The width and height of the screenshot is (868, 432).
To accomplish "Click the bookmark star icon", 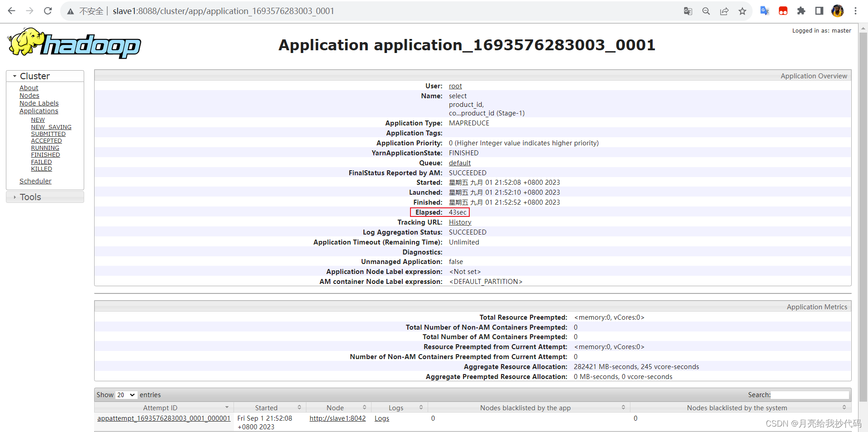I will tap(742, 11).
